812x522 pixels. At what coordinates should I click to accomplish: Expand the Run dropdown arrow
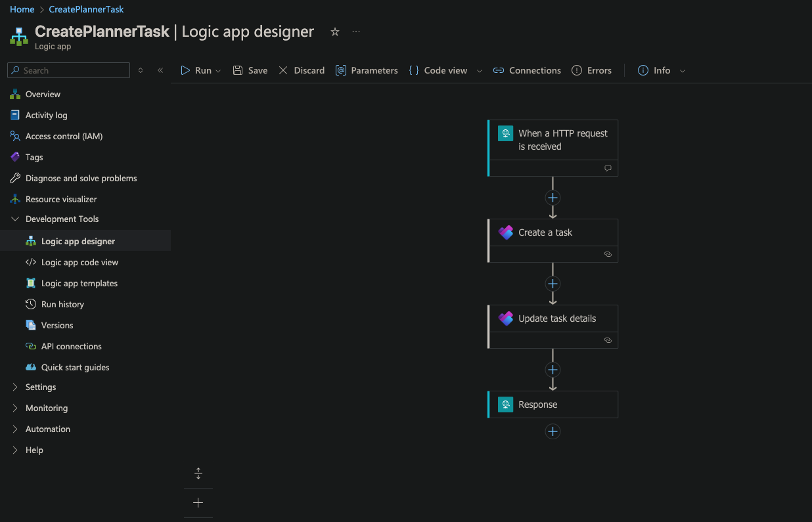[x=218, y=71]
